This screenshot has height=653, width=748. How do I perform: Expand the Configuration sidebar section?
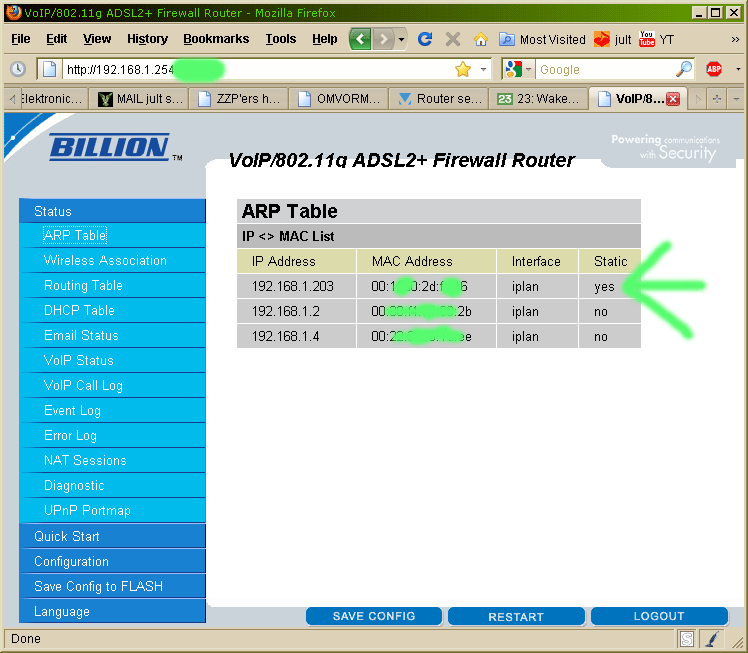click(71, 561)
